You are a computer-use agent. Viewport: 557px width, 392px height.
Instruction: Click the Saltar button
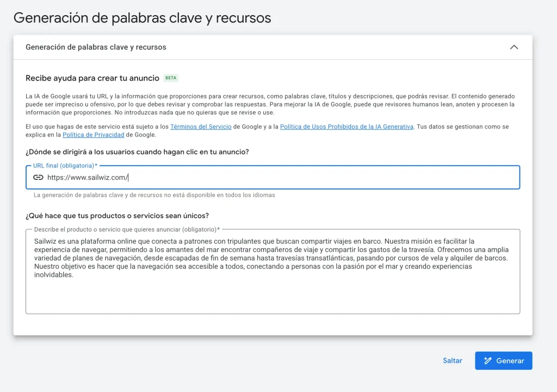(452, 360)
